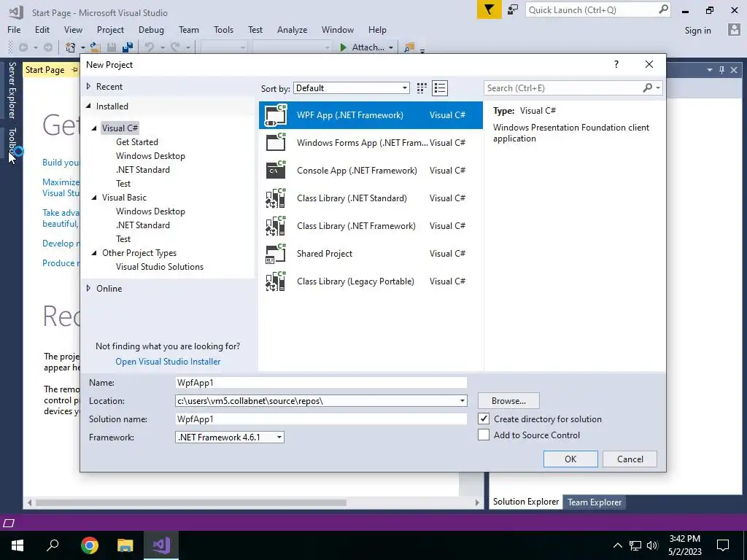The width and height of the screenshot is (747, 560).
Task: Select the Console App (.NET Framework) template icon
Action: coord(275,170)
